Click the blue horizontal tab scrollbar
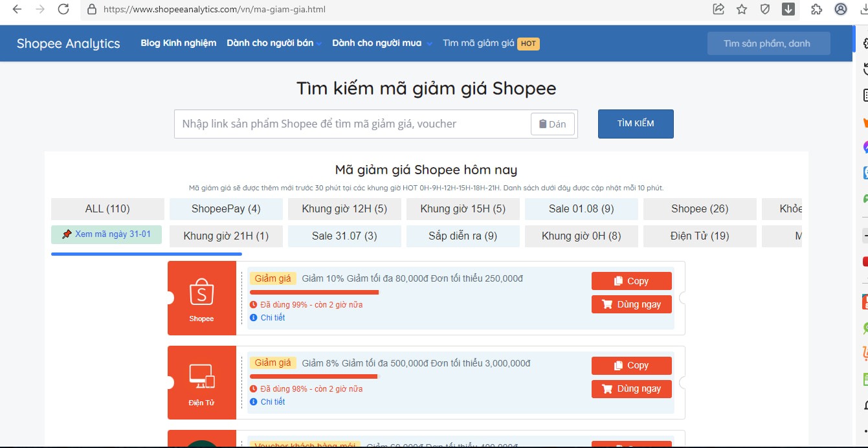The image size is (868, 448). 146,254
